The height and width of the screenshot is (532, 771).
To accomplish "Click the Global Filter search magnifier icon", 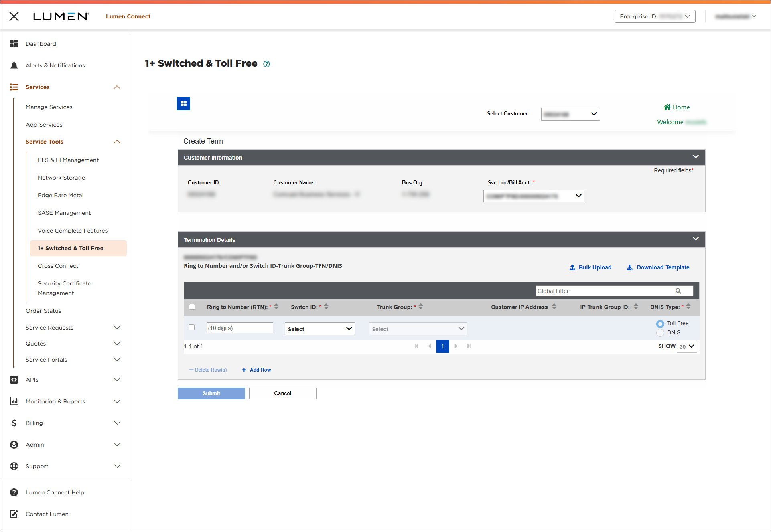I will tap(678, 291).
